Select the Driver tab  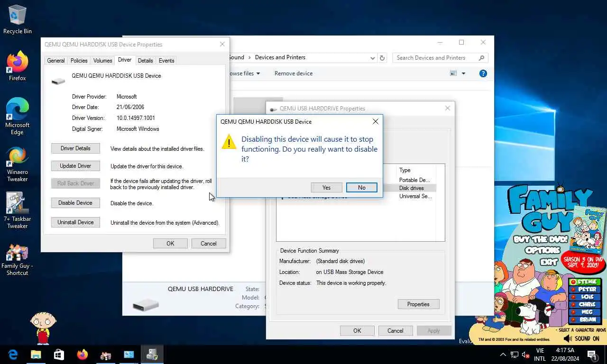(x=125, y=60)
